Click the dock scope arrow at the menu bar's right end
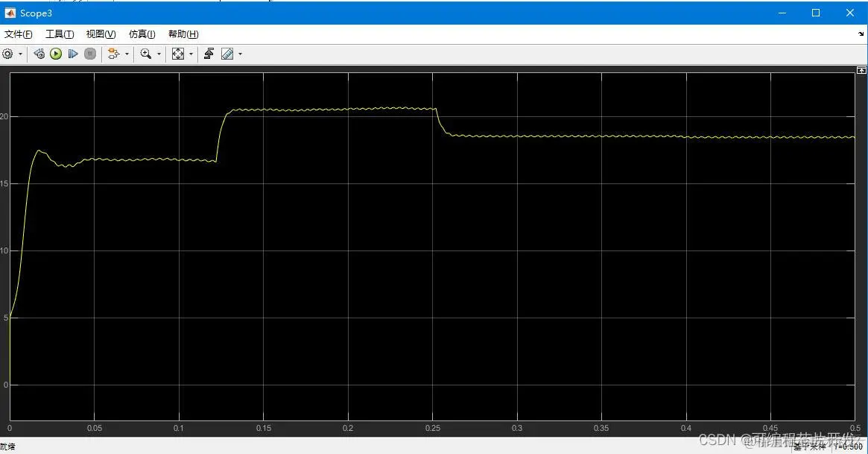This screenshot has height=454, width=868. [x=861, y=34]
